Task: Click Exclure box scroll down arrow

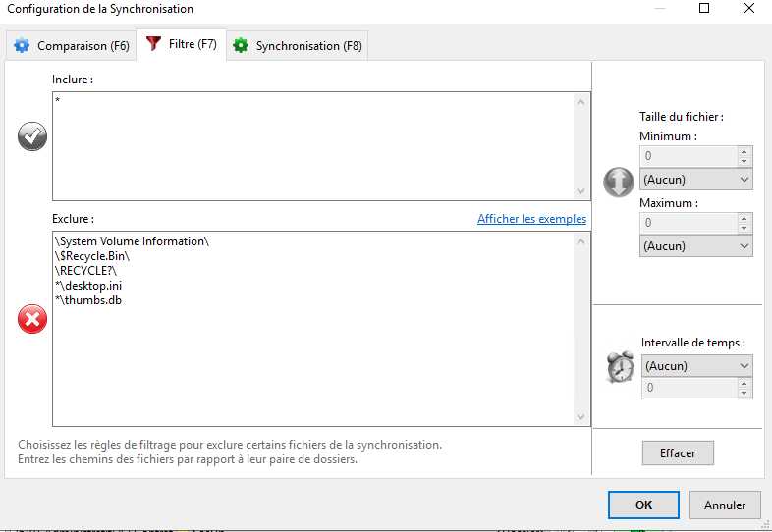Action: click(581, 417)
